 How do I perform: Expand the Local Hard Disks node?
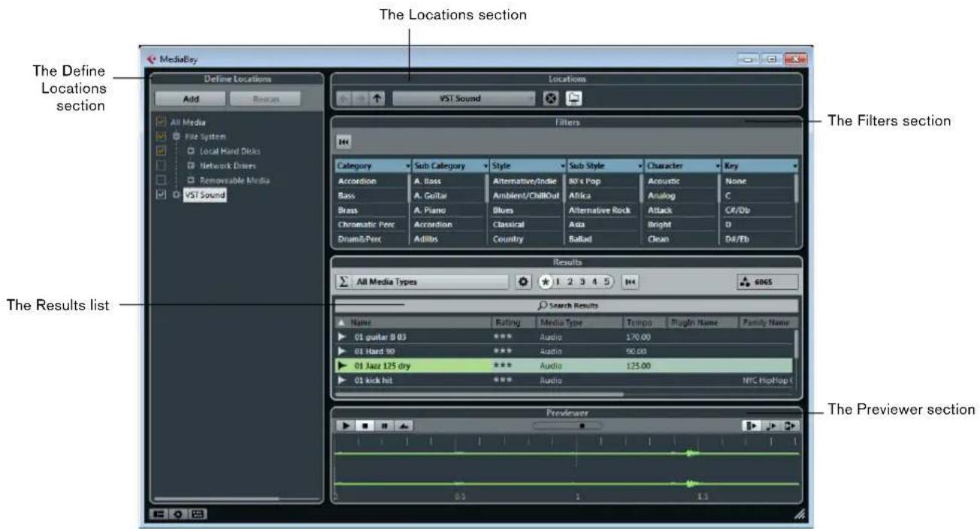coord(190,152)
